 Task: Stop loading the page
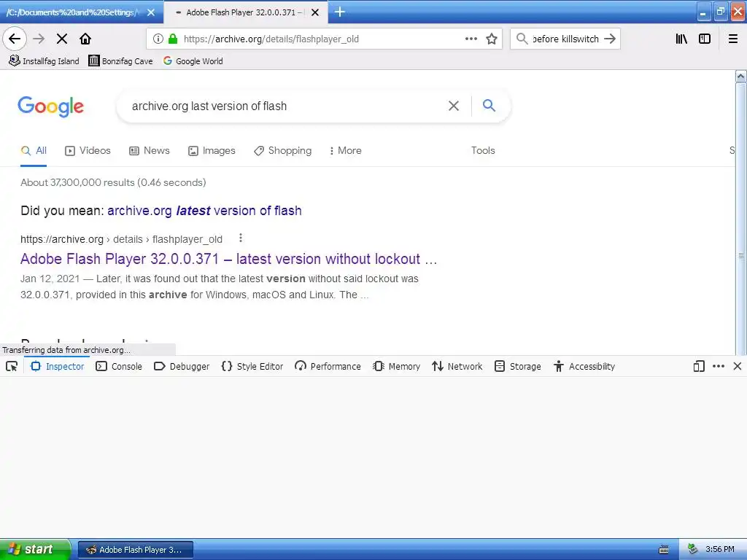point(62,39)
